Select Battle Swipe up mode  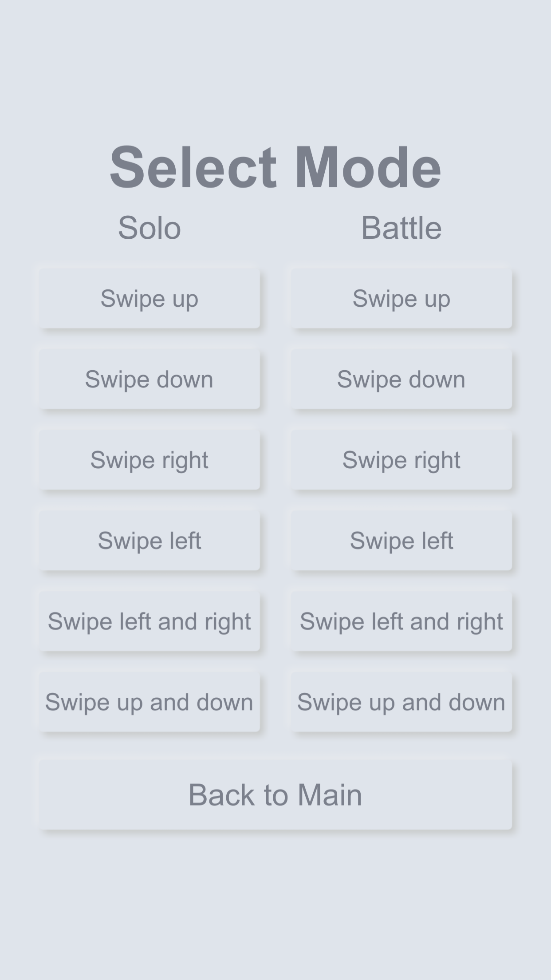coord(401,298)
